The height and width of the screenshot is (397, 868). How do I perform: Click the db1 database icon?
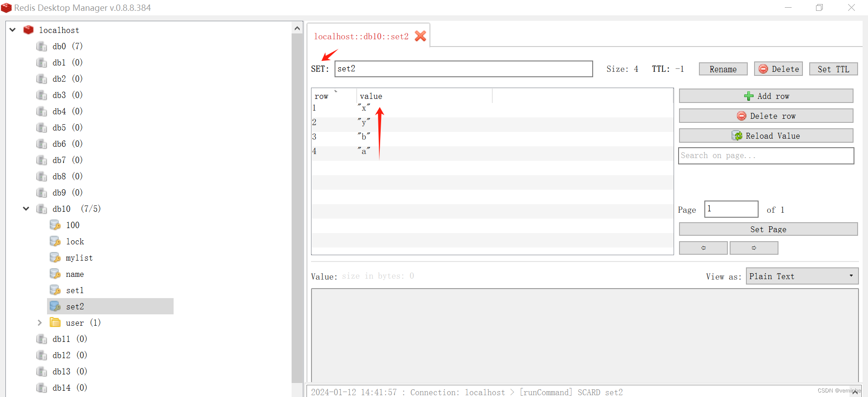pyautogui.click(x=42, y=62)
